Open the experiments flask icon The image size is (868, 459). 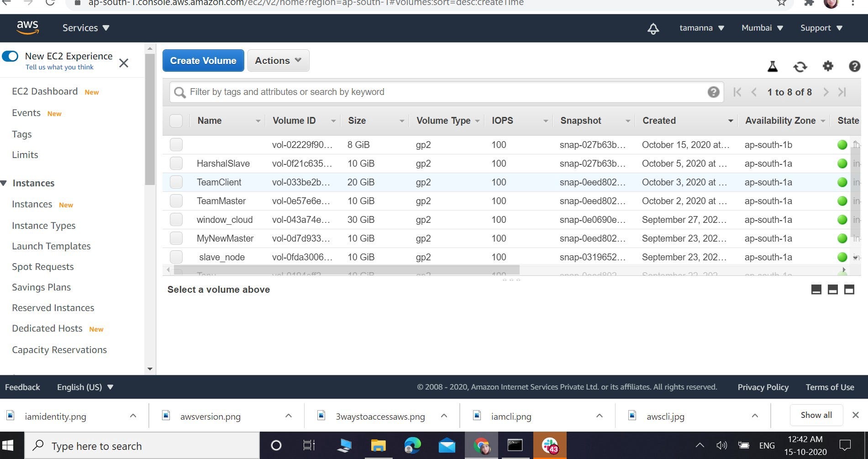click(x=773, y=67)
